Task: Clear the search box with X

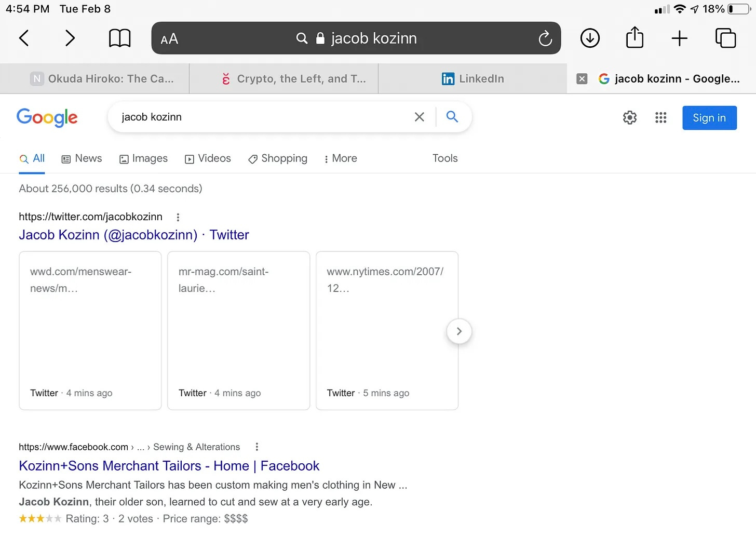Action: 420,117
